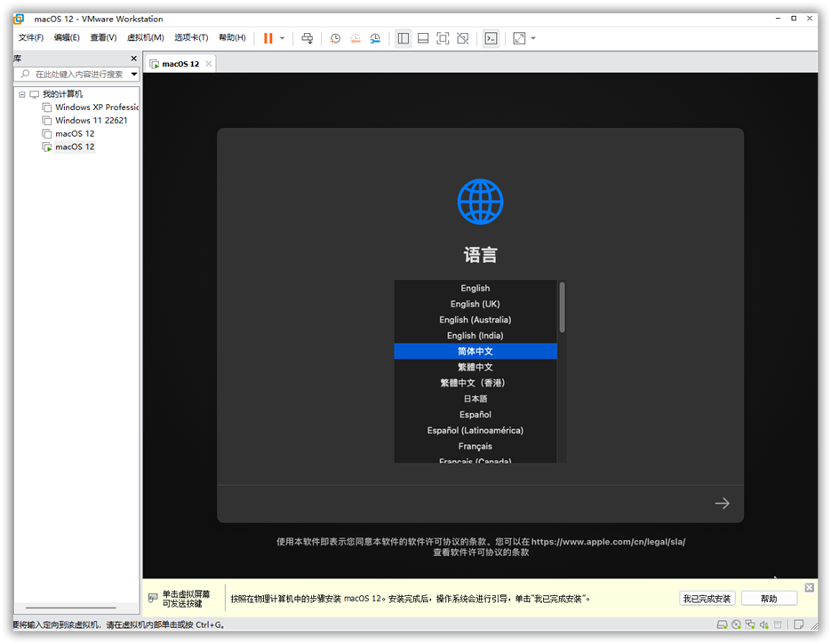This screenshot has height=644, width=831.
Task: Click the message log icon in status bar
Action: (x=799, y=625)
